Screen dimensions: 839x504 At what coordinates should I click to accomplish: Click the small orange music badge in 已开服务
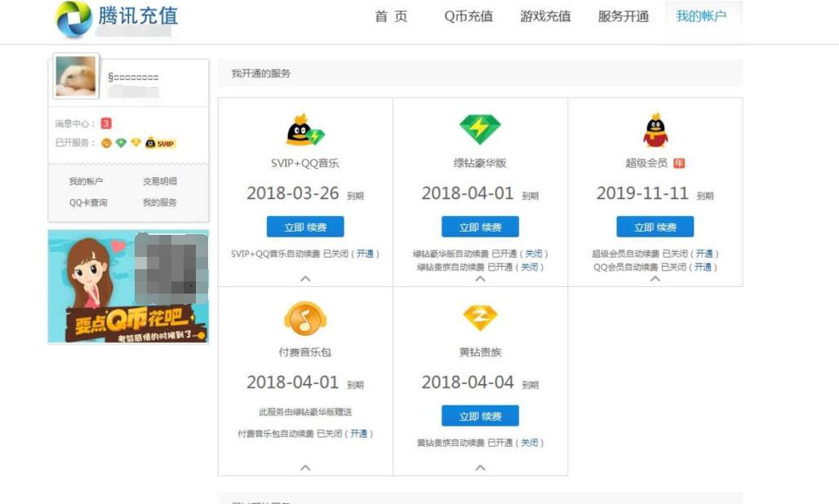106,143
